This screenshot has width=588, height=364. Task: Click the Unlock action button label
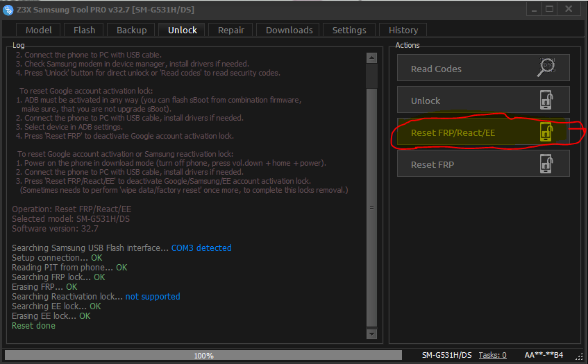pos(426,101)
